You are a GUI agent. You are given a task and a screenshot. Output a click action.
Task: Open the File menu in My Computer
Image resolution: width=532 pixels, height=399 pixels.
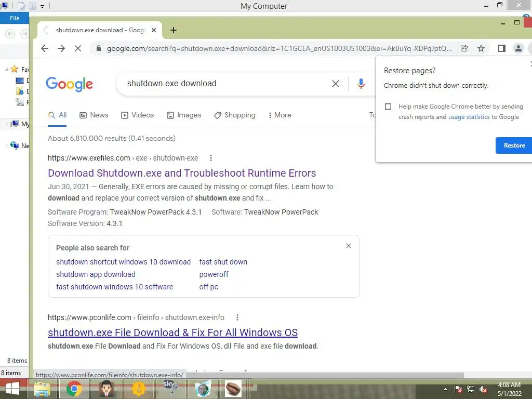point(15,18)
